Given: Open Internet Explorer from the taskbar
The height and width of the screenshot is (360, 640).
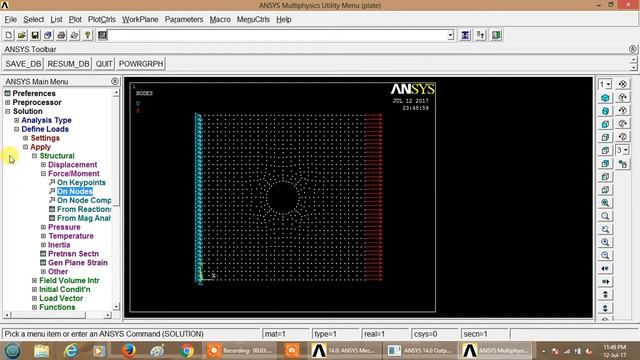Looking at the screenshot, I should pyautogui.click(x=71, y=351).
